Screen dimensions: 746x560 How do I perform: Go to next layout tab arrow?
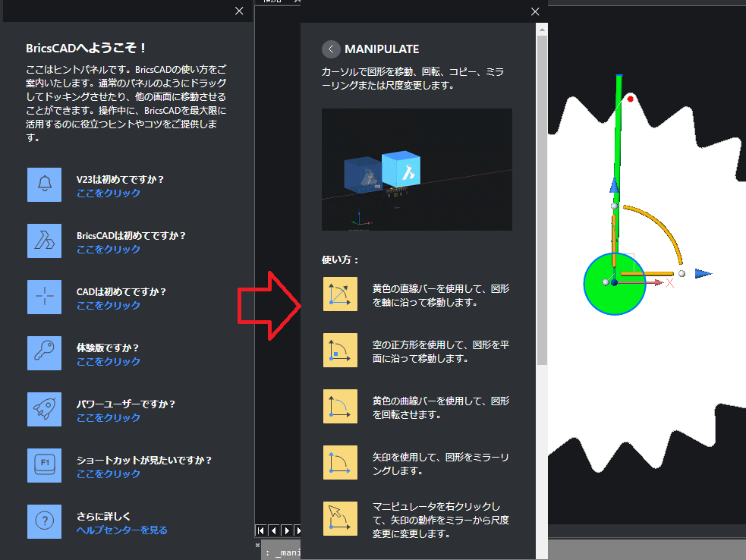pos(286,530)
